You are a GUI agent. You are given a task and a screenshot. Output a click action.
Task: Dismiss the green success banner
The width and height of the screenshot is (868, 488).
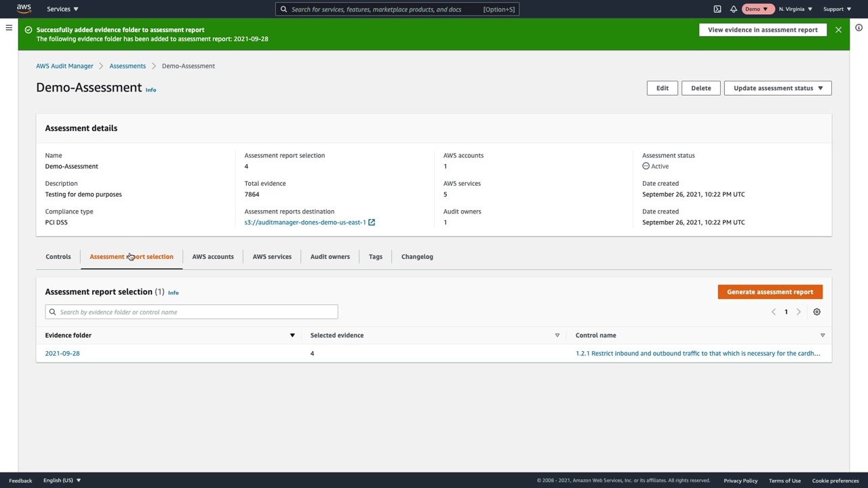[x=838, y=30]
